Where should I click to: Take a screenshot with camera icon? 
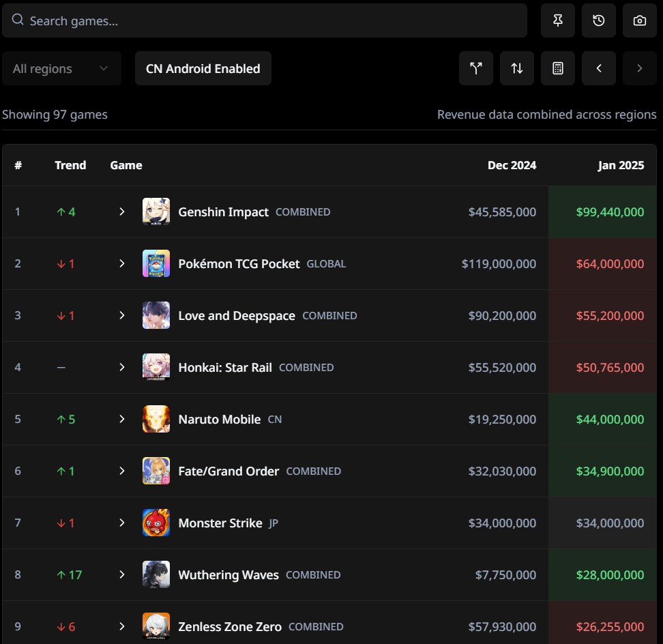click(639, 20)
